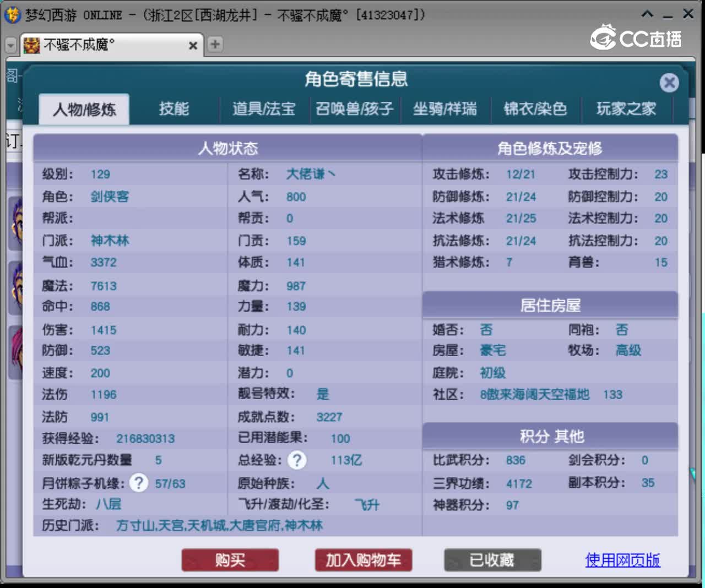
Task: Click the 级别 value 129
Action: pyautogui.click(x=100, y=175)
